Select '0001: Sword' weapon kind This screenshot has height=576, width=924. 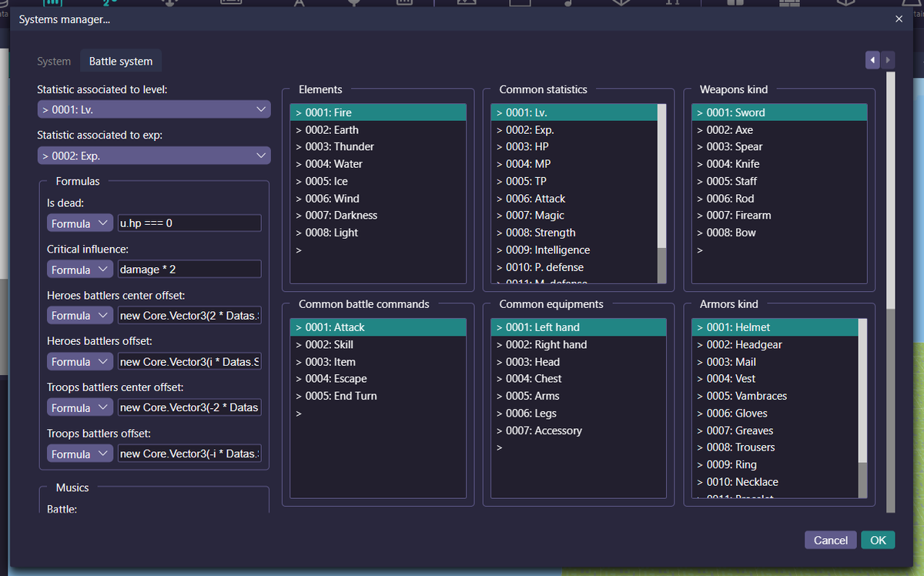click(779, 112)
